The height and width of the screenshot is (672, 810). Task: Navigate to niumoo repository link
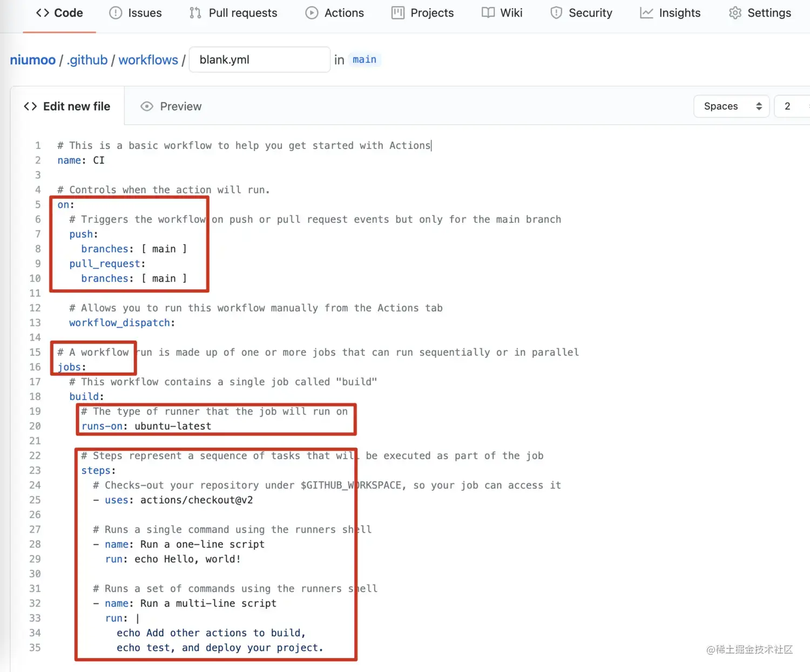pyautogui.click(x=32, y=60)
